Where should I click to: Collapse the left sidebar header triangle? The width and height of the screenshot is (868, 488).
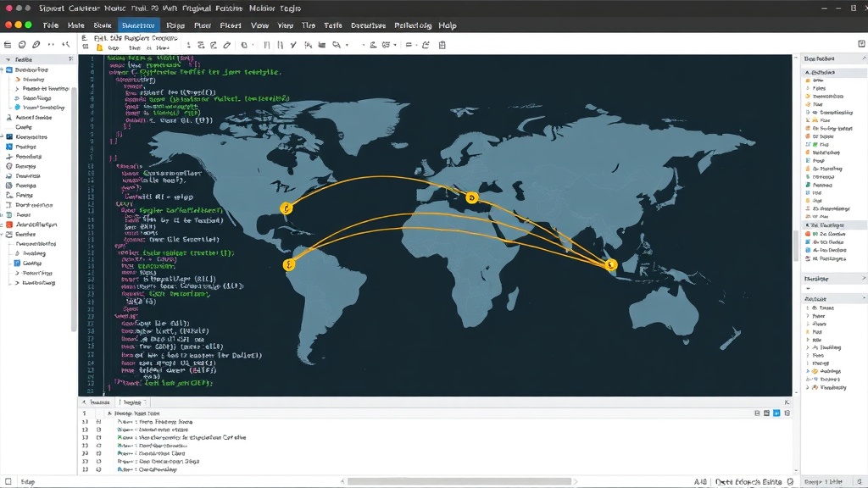pyautogui.click(x=8, y=59)
